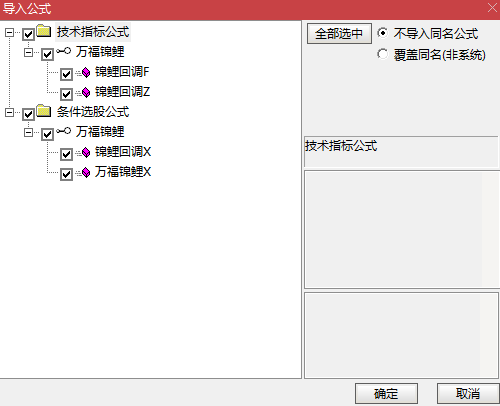
Task: Cancel the dialog with 取消
Action: pos(468,394)
